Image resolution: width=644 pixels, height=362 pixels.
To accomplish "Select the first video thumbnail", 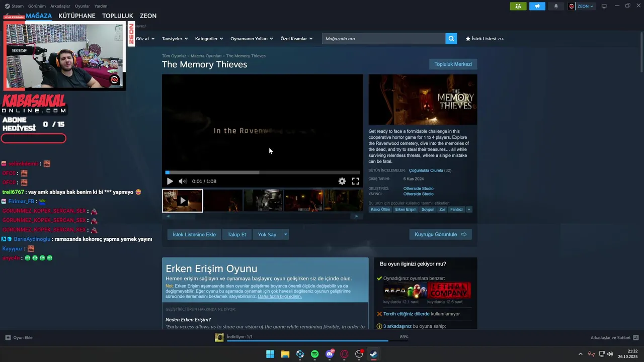I will tap(182, 201).
